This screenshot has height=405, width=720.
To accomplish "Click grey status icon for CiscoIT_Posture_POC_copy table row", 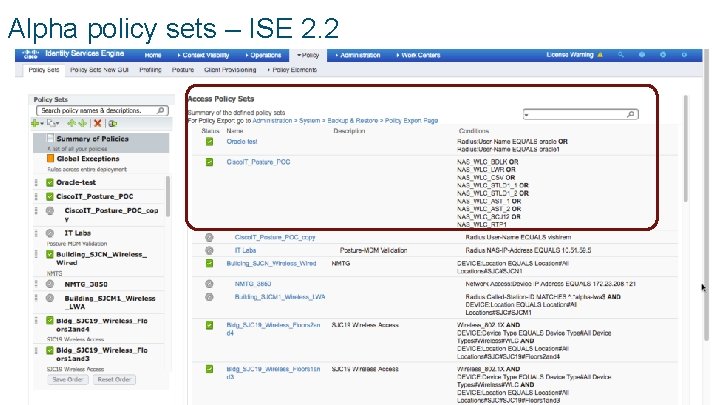I will point(209,237).
